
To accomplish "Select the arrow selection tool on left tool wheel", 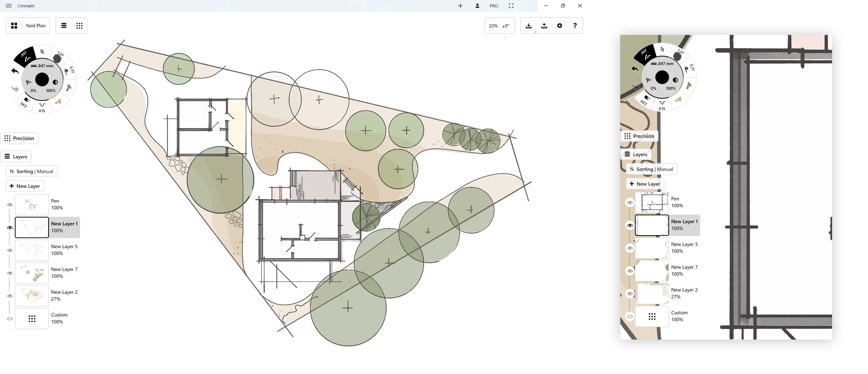I will [42, 51].
